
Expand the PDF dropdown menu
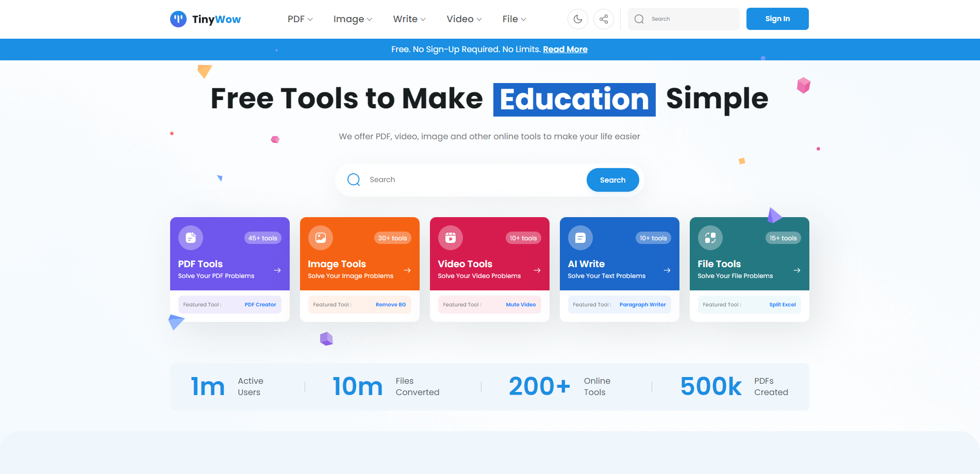point(300,19)
